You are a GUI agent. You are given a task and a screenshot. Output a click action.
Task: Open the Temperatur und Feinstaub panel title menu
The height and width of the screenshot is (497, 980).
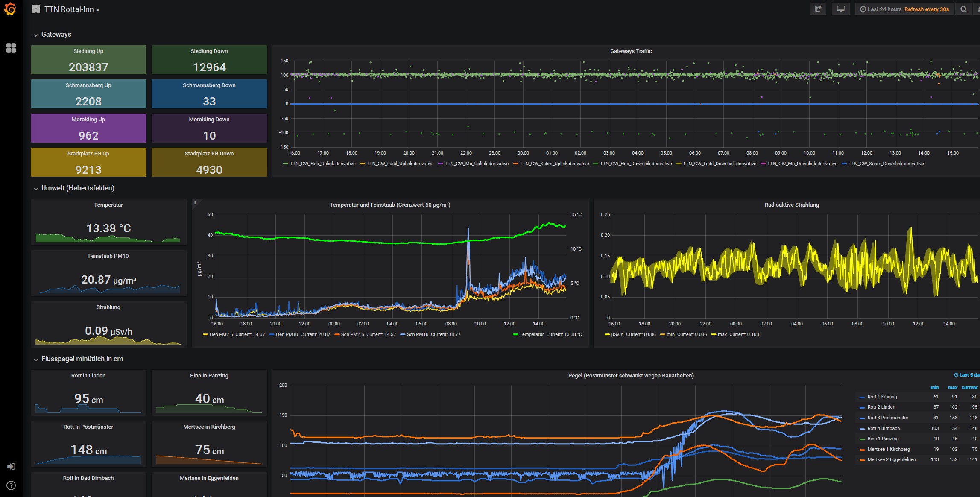click(x=390, y=205)
